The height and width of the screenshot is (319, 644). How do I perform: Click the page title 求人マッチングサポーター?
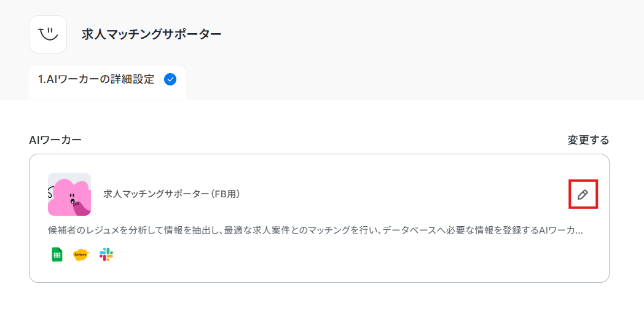(152, 34)
